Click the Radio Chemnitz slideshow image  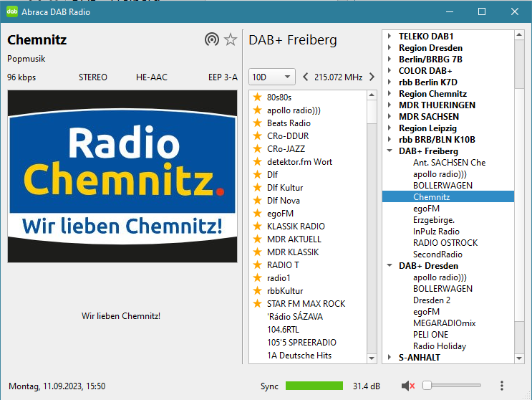[x=122, y=176]
